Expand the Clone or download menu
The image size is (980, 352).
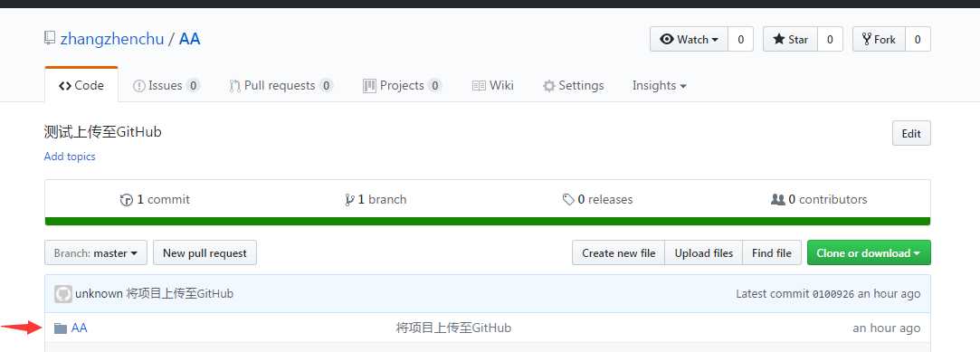click(869, 253)
